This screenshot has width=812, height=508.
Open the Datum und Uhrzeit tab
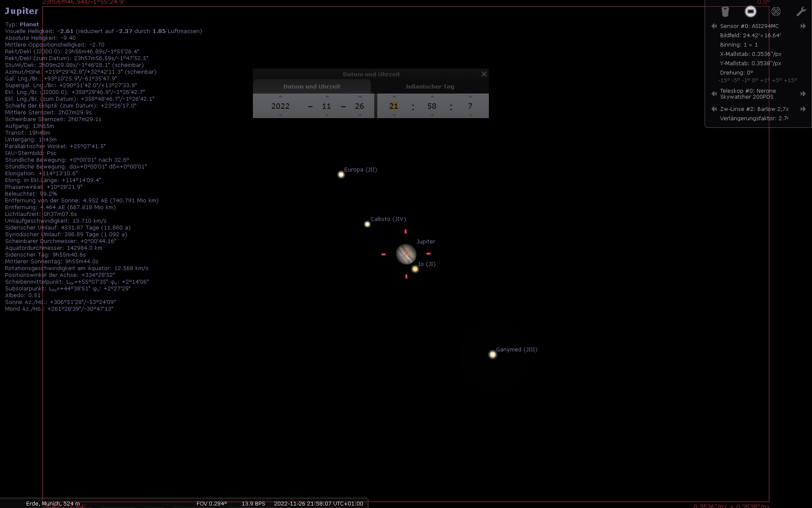point(312,86)
